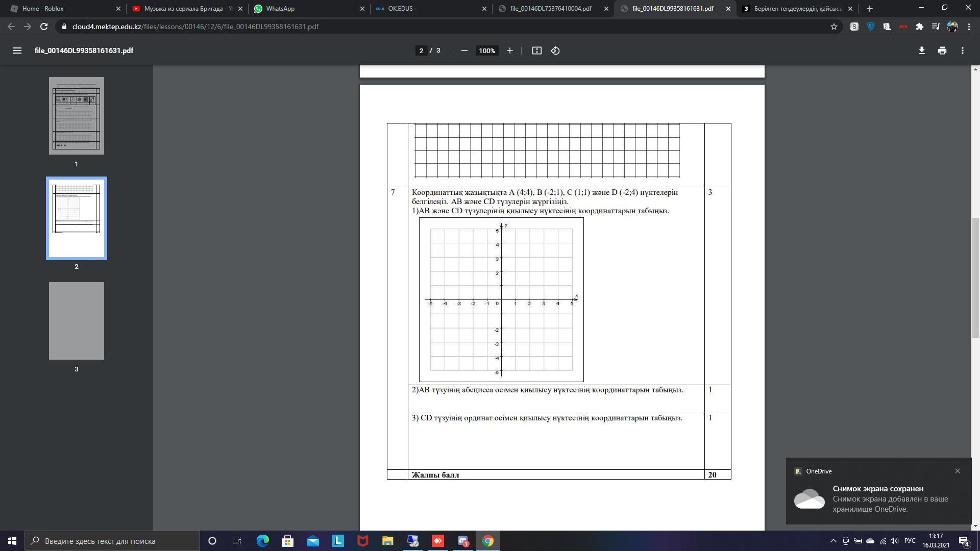
Task: Toggle the PDF sidebar menu icon
Action: (17, 51)
